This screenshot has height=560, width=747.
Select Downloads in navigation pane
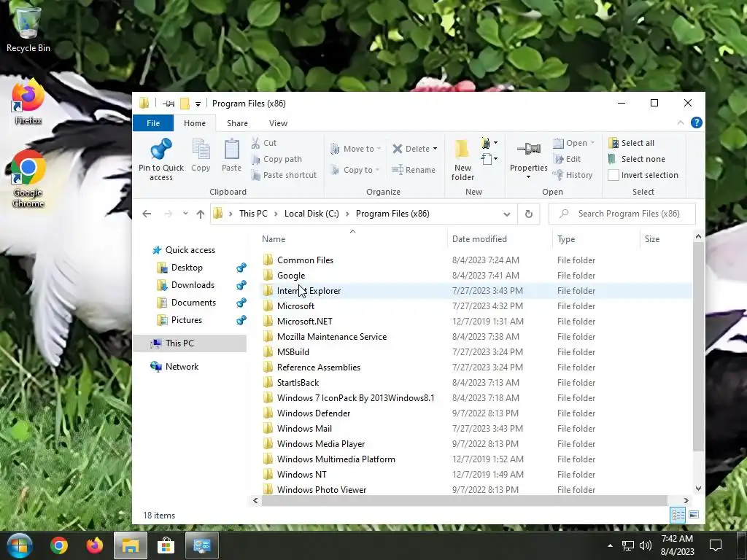[x=193, y=285]
